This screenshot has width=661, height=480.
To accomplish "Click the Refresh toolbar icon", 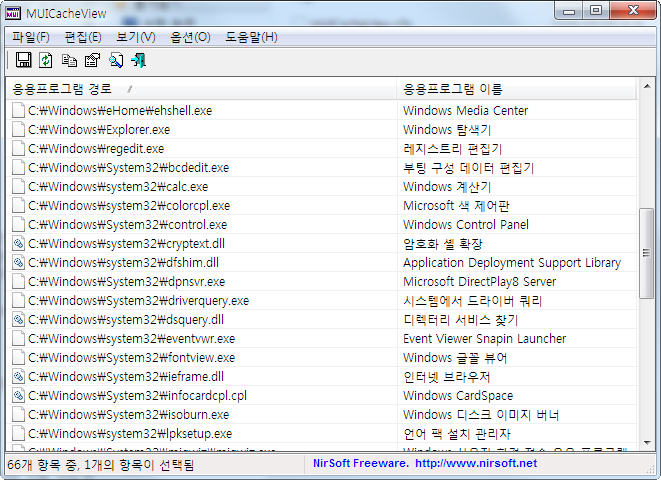I will click(x=46, y=61).
